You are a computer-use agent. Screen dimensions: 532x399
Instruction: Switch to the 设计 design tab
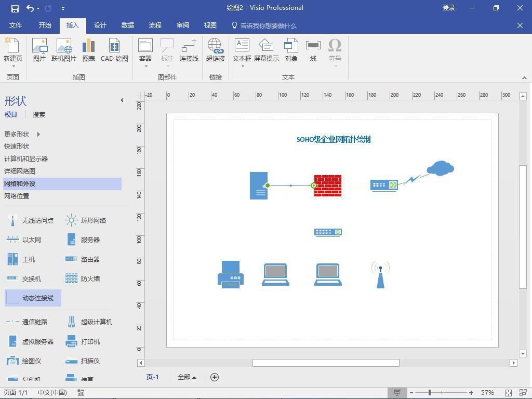coord(100,25)
